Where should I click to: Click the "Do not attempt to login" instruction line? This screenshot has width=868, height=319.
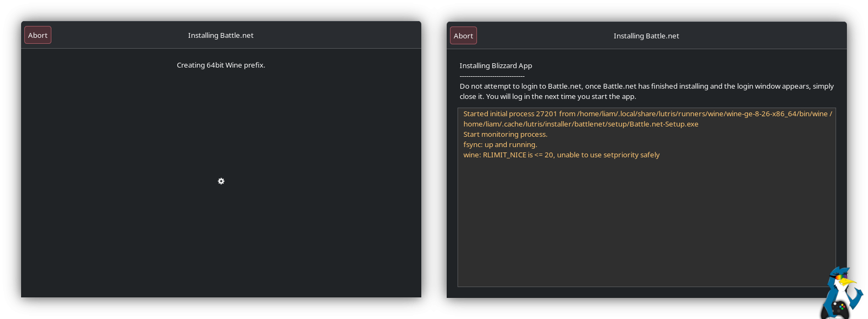pyautogui.click(x=646, y=86)
